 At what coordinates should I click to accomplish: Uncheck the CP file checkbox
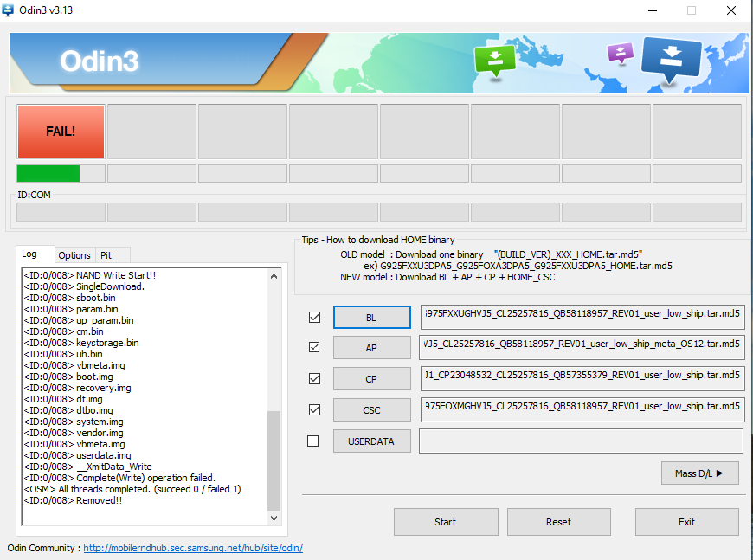coord(314,378)
